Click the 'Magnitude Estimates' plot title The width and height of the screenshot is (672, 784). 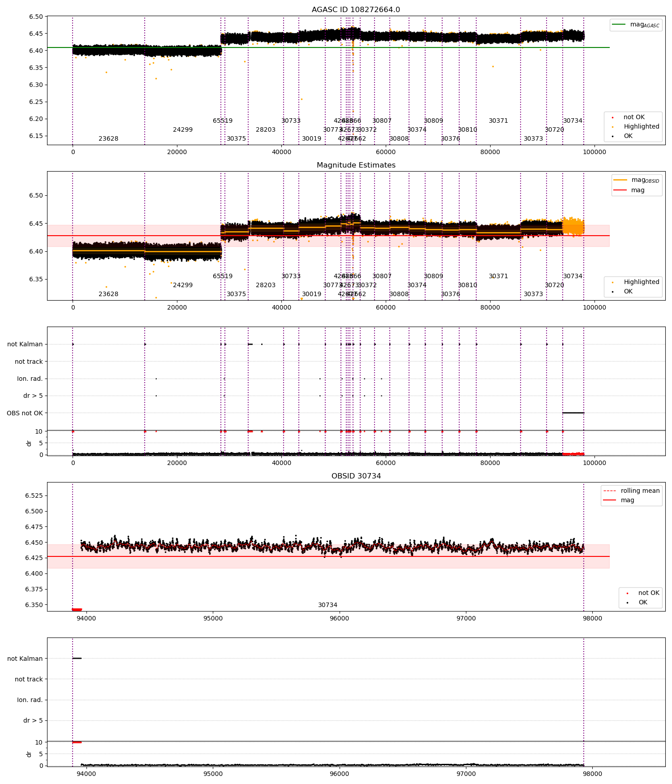[356, 165]
